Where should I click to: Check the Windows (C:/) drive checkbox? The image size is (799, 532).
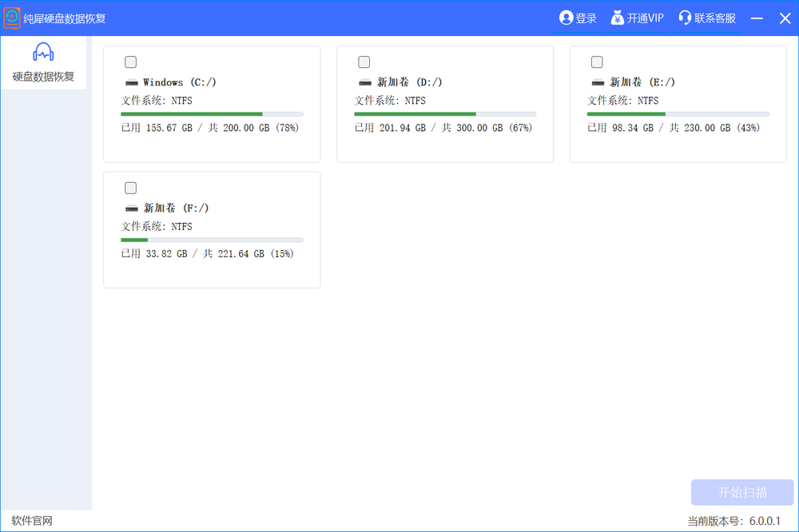(x=131, y=62)
